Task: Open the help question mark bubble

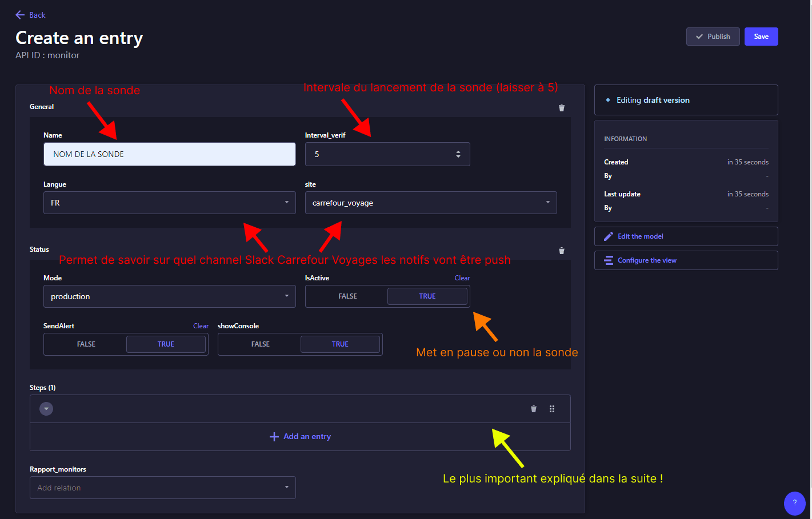Action: (x=794, y=503)
